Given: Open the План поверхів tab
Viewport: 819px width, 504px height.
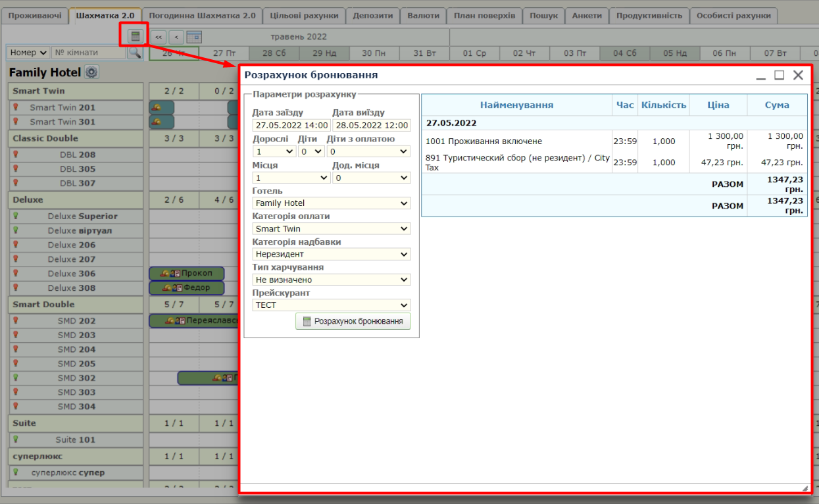Looking at the screenshot, I should [x=485, y=15].
